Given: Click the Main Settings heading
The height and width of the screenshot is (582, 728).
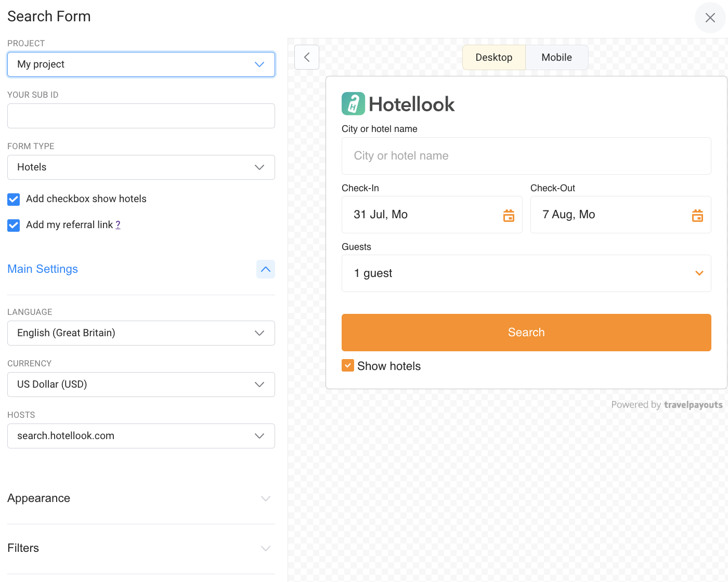Looking at the screenshot, I should coord(43,269).
